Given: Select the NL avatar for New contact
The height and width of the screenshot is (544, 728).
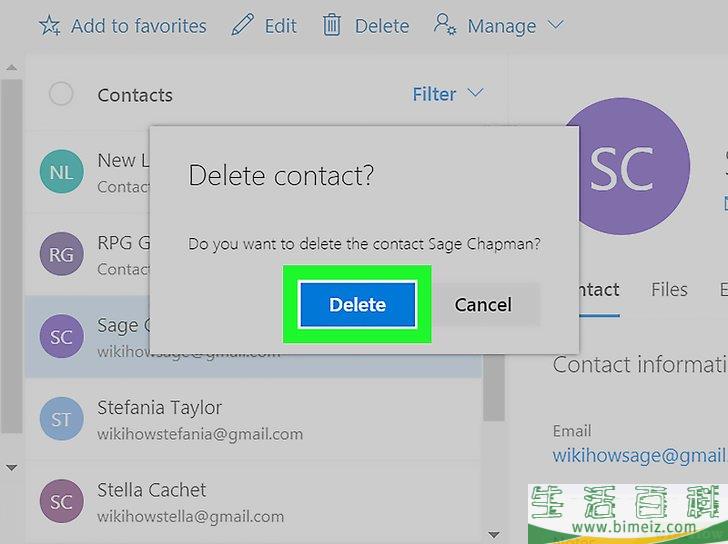Looking at the screenshot, I should pos(61,171).
